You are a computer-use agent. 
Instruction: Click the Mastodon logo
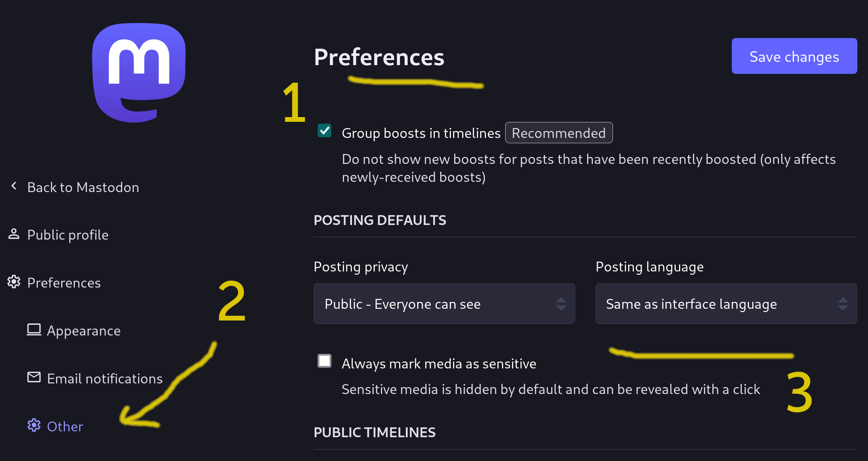coord(139,72)
